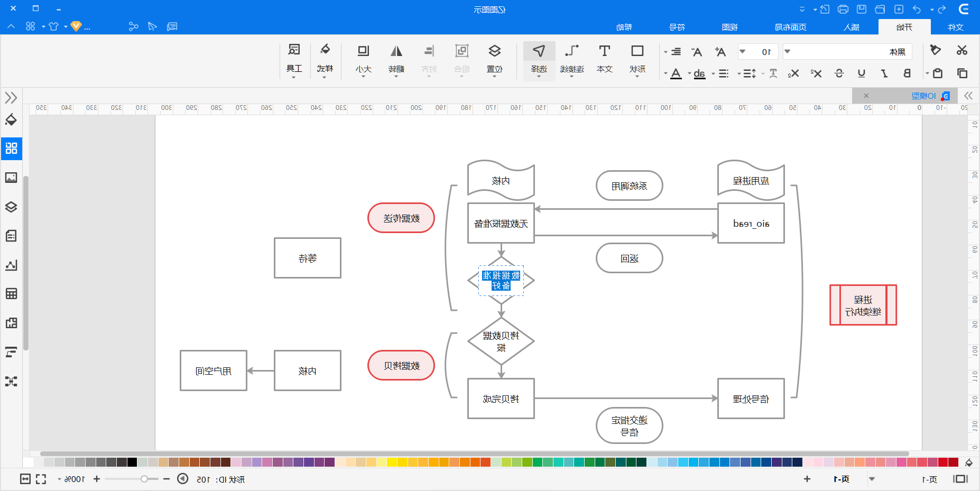The image size is (980, 491).
Task: Toggle Subscript formatting
Action: pyautogui.click(x=793, y=73)
